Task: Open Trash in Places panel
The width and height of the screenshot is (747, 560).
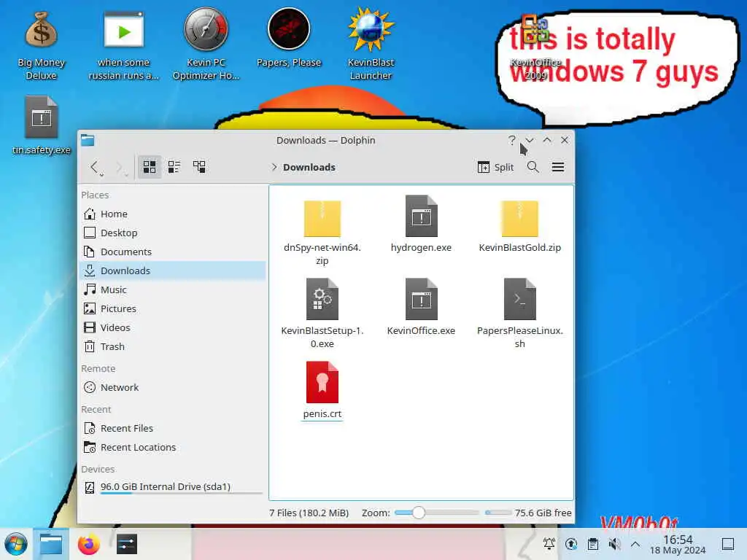Action: click(x=173, y=346)
